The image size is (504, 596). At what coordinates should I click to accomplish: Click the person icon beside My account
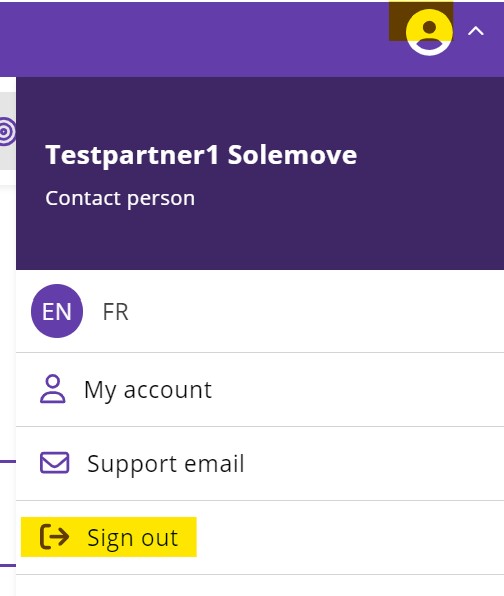[x=52, y=389]
